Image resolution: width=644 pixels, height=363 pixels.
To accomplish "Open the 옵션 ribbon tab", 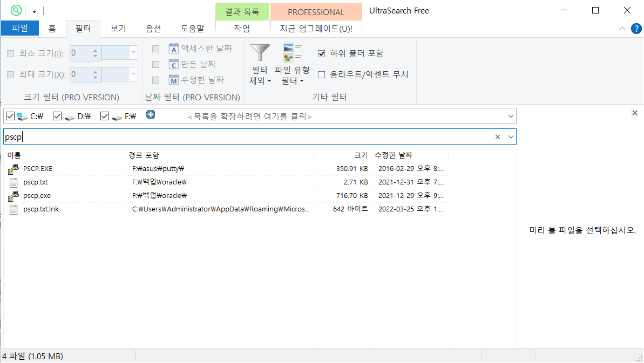I will point(153,28).
